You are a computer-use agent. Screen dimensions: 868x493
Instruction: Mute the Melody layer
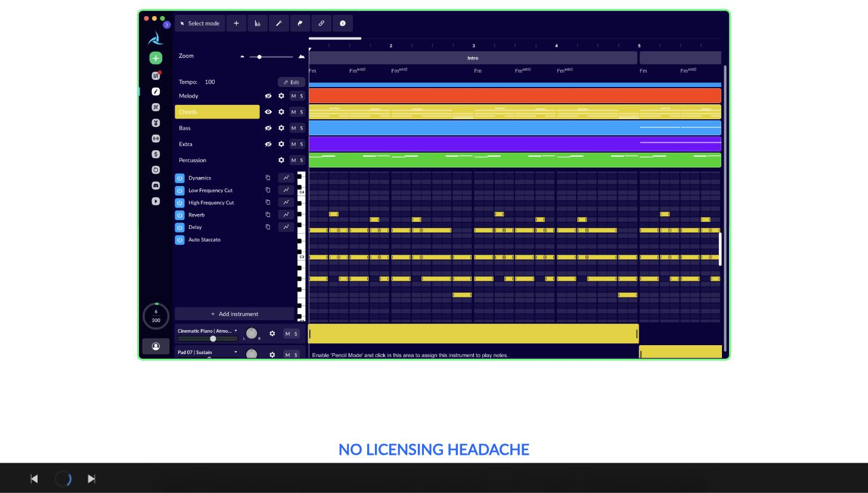(x=293, y=96)
